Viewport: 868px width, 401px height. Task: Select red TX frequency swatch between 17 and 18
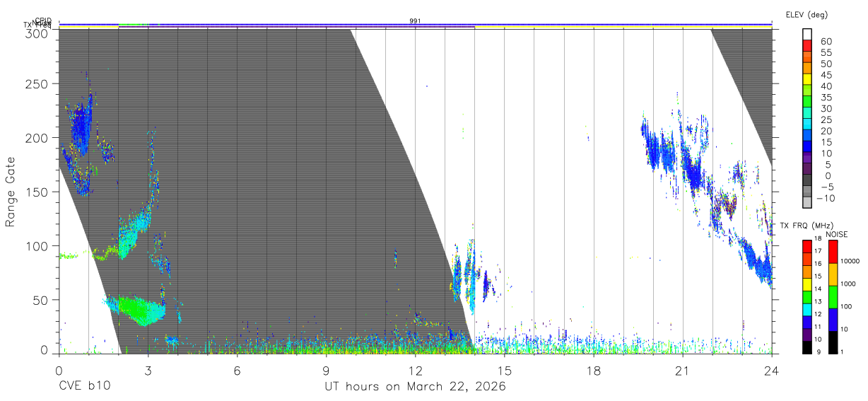click(x=807, y=246)
